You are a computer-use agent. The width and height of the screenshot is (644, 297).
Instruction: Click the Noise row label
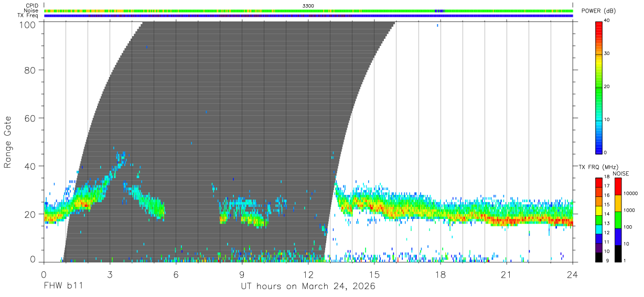point(30,10)
